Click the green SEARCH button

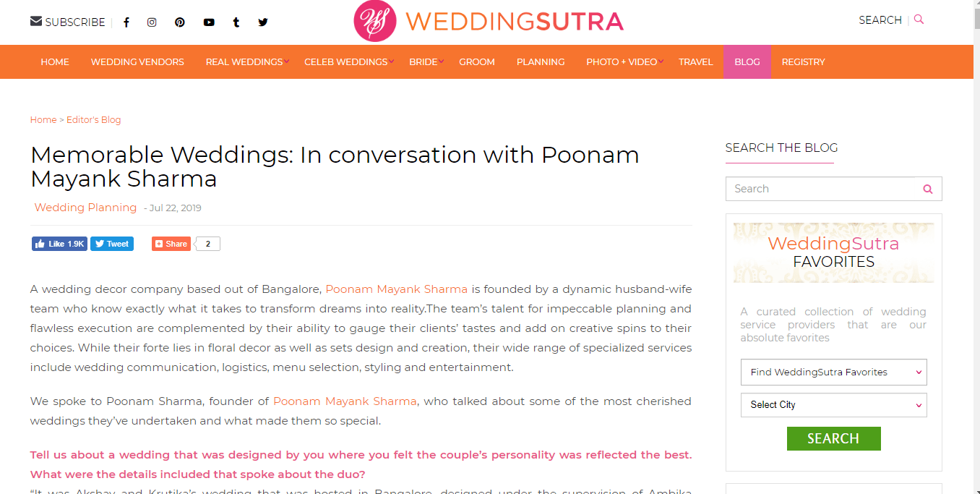[834, 438]
